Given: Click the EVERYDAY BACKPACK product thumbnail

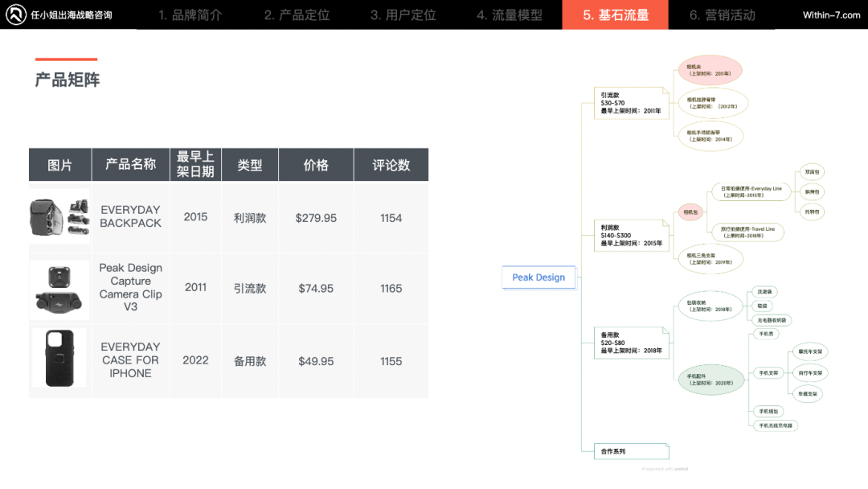Looking at the screenshot, I should [59, 217].
